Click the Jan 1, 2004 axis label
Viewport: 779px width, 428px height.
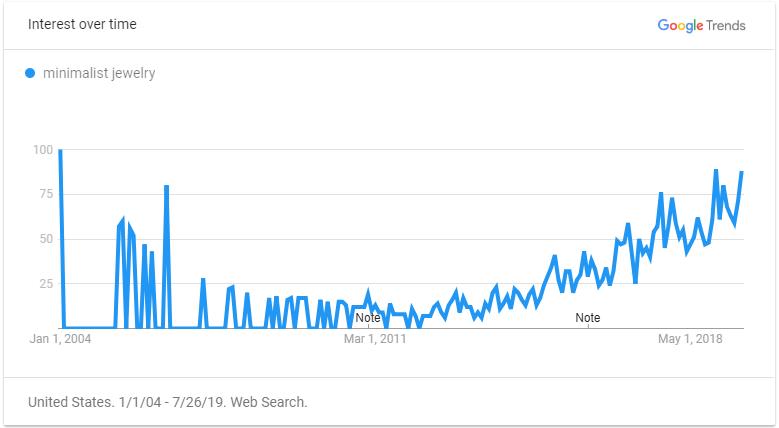coord(60,339)
